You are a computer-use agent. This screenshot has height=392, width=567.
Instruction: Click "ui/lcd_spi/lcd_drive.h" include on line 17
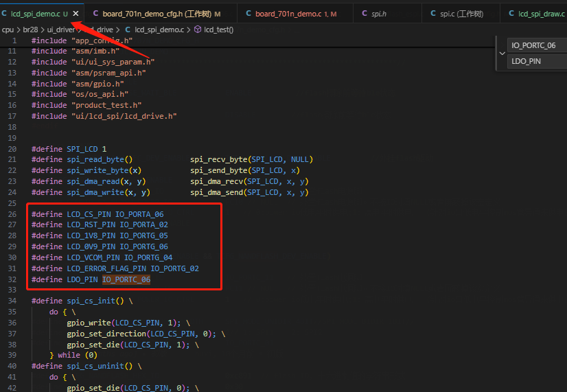[x=124, y=116]
